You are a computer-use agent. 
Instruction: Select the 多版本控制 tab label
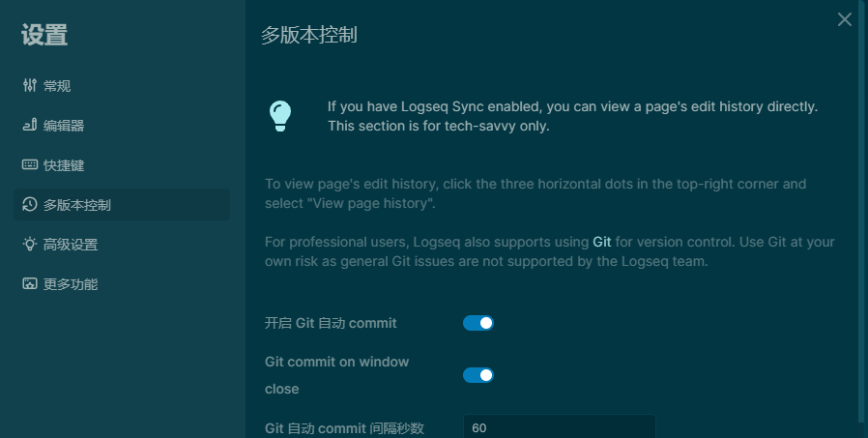77,205
